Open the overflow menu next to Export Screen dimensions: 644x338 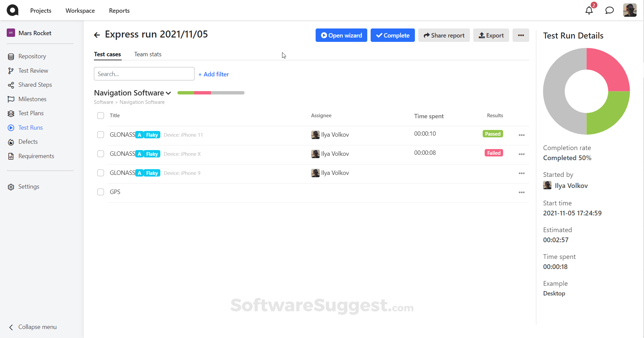521,35
